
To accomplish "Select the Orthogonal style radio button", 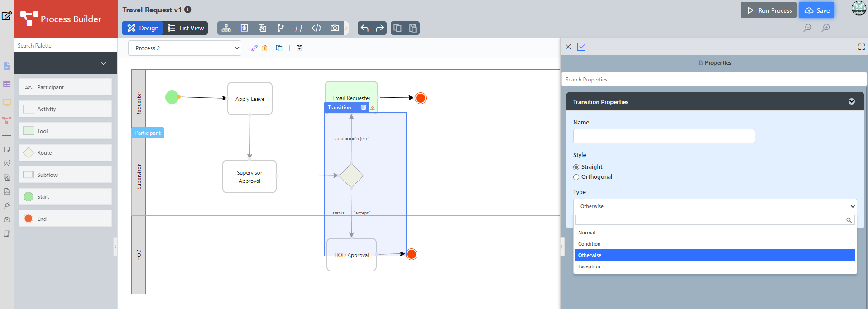I will click(x=576, y=177).
